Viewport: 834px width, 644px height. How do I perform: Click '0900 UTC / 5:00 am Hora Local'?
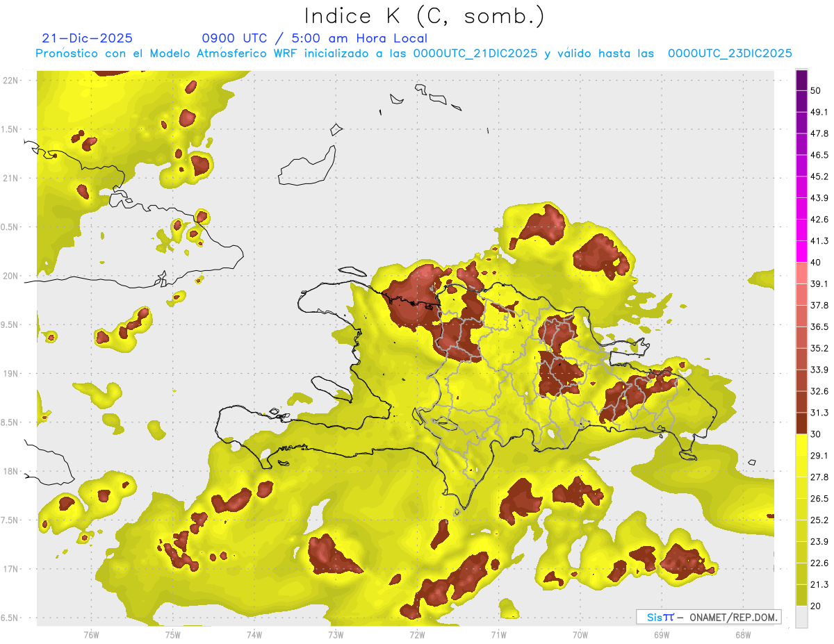[x=314, y=38]
